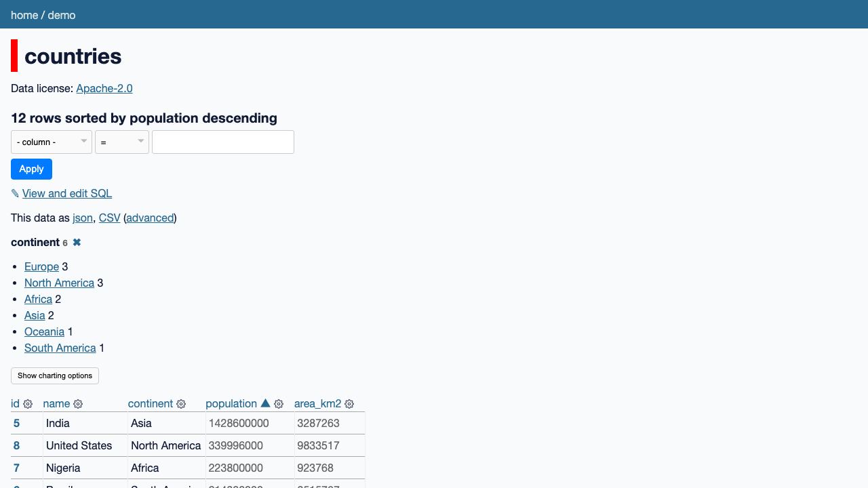Download this data as CSV
This screenshot has width=868, height=488.
[x=109, y=218]
